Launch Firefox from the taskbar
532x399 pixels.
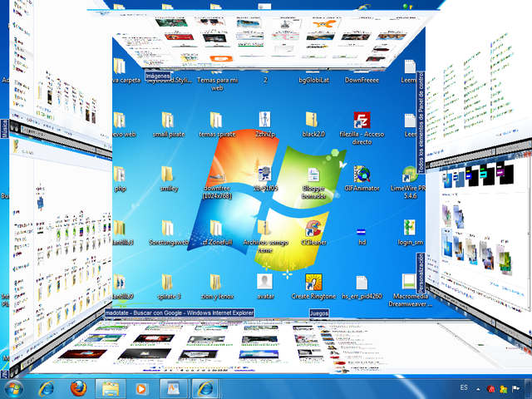tap(78, 389)
